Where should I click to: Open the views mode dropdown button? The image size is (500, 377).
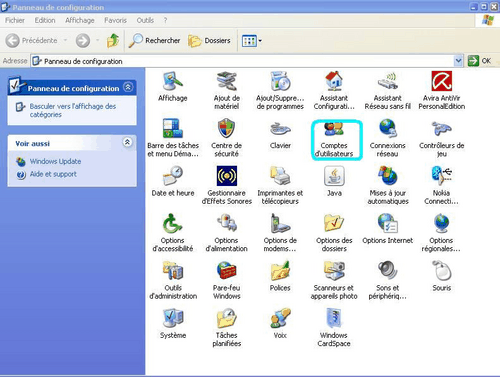(251, 41)
